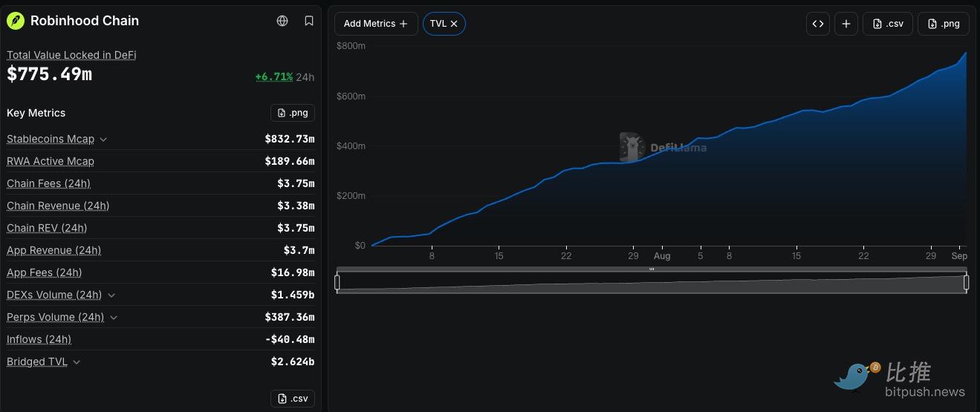Click the App Revenue (24h) label
This screenshot has height=412, width=980.
tap(53, 250)
